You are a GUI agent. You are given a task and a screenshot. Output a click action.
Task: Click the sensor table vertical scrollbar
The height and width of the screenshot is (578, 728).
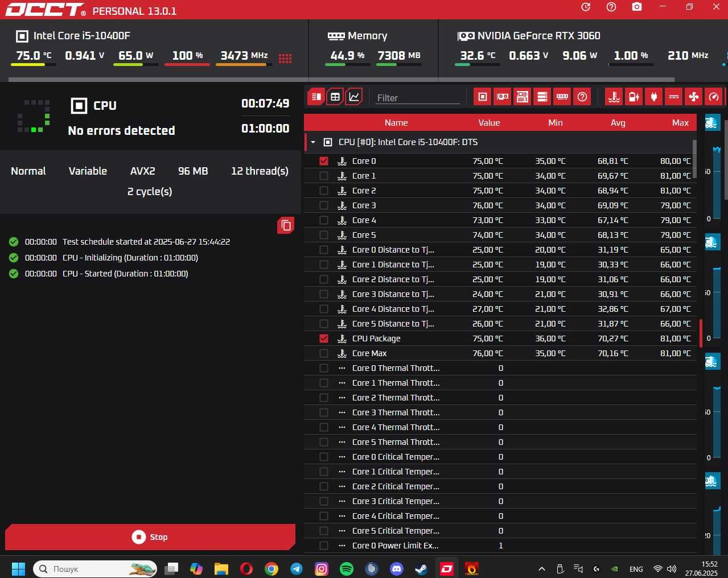[694, 159]
